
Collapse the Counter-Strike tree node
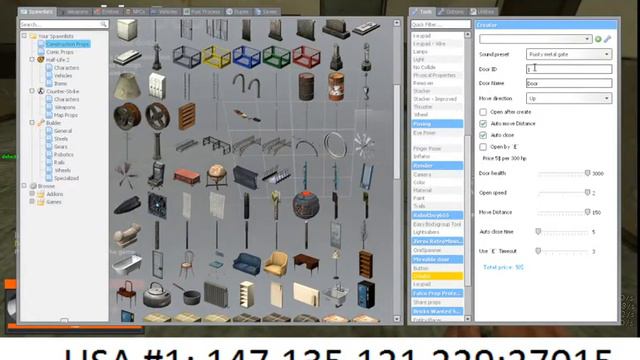pos(32,91)
